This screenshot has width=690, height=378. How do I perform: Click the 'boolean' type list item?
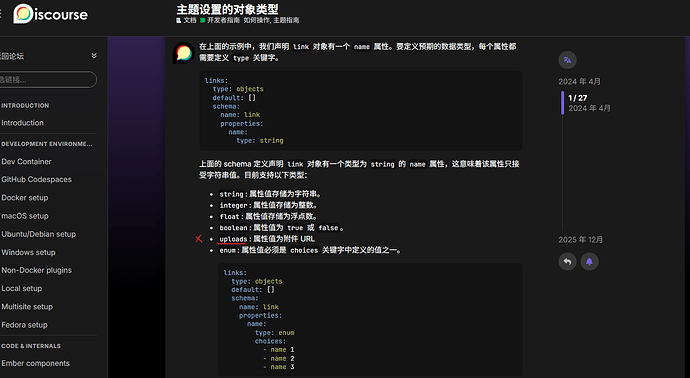pyautogui.click(x=282, y=228)
